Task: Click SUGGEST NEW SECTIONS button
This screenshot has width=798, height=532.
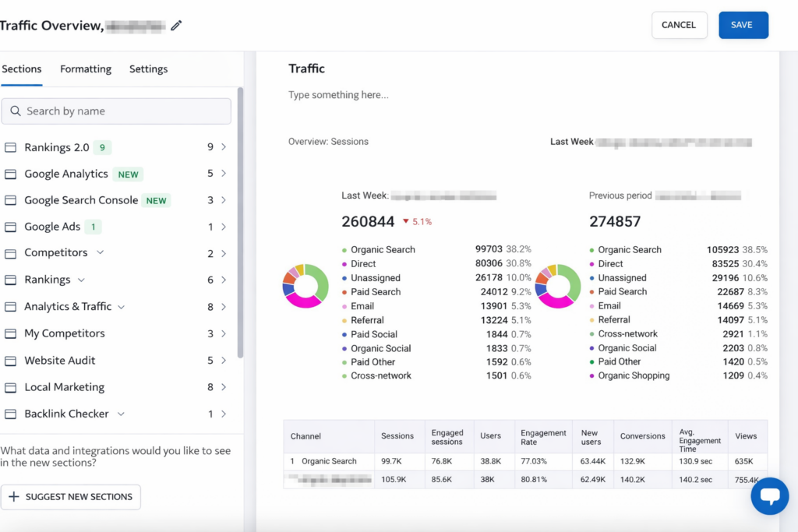Action: 71,497
